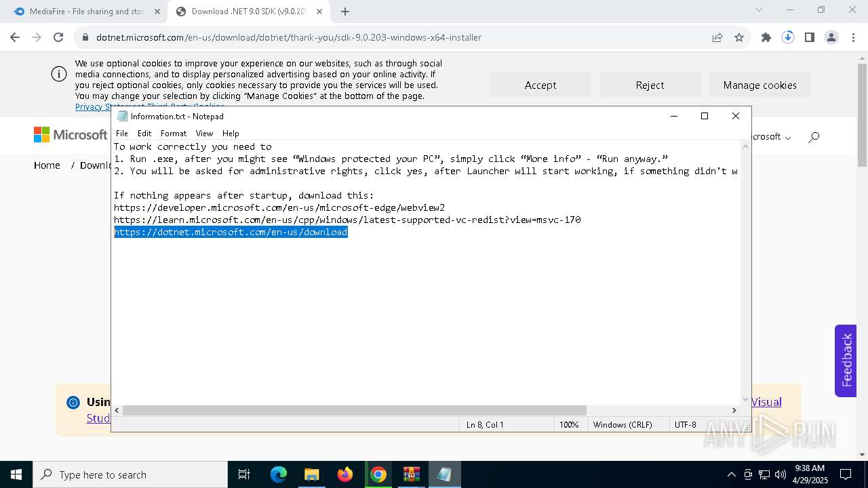
Task: Launch Firefox from taskbar
Action: (x=345, y=474)
